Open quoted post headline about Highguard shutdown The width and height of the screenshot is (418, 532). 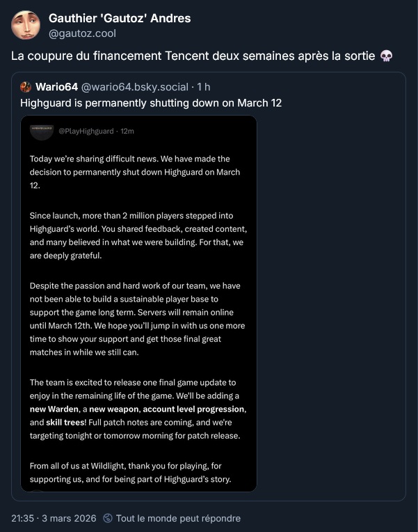click(x=150, y=103)
